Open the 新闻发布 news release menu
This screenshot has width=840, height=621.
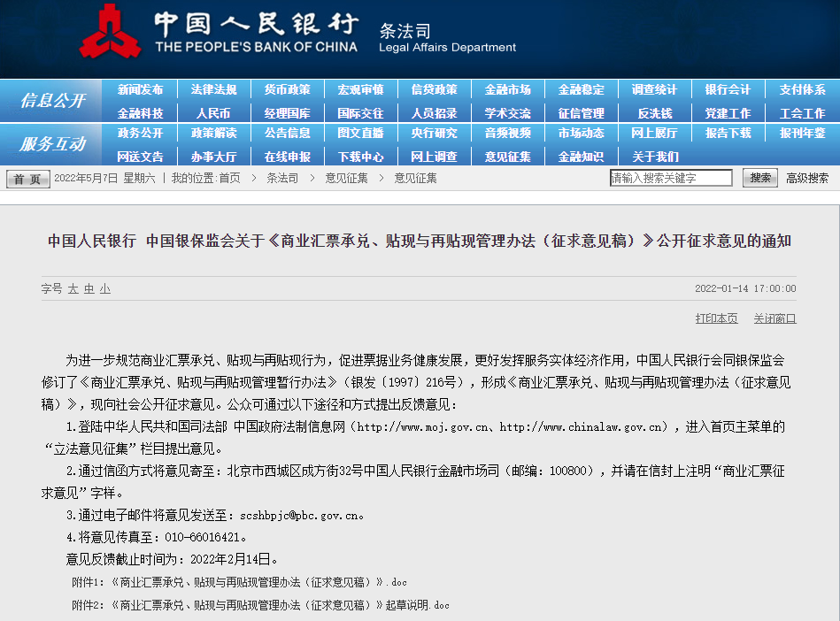(142, 89)
